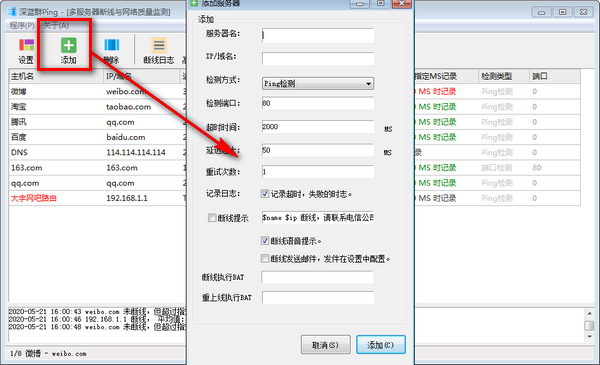Close the 添加服务器 dialog window
This screenshot has height=365, width=600.
point(401,3)
